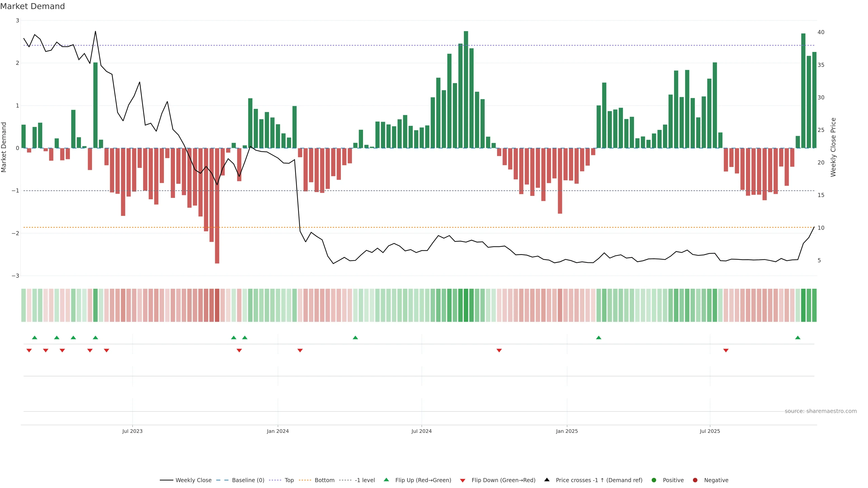The height and width of the screenshot is (488, 868).
Task: Click red flip-down marker just after Jul 2025
Action: click(726, 351)
